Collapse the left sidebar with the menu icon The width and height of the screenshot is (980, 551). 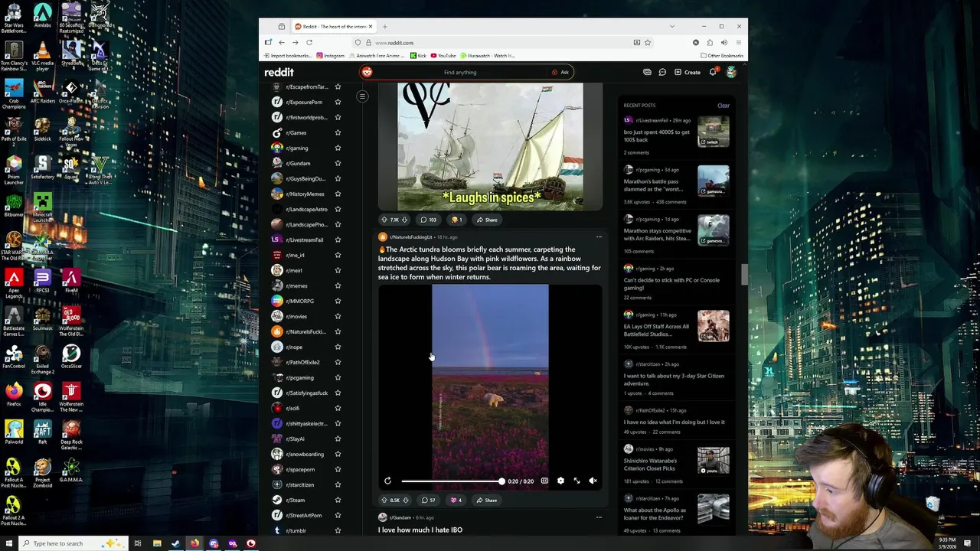click(362, 96)
